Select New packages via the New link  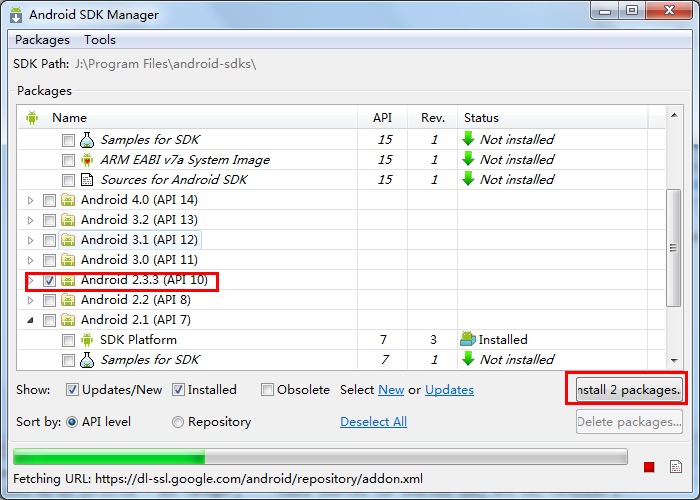tap(391, 390)
